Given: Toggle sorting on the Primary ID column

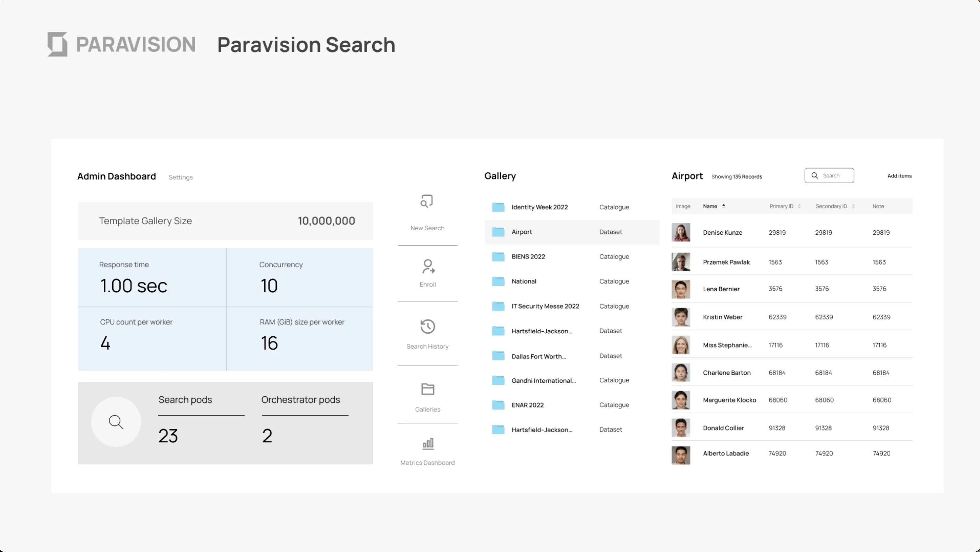Looking at the screenshot, I should click(x=799, y=206).
